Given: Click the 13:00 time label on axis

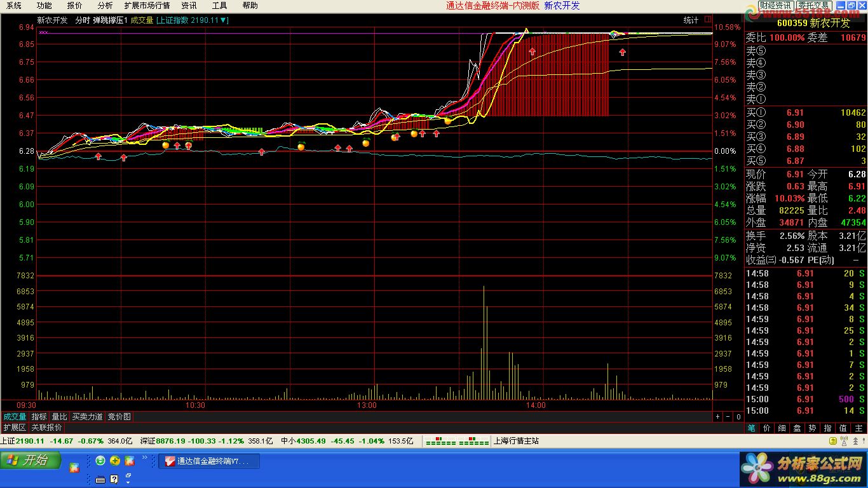Looking at the screenshot, I should (367, 405).
